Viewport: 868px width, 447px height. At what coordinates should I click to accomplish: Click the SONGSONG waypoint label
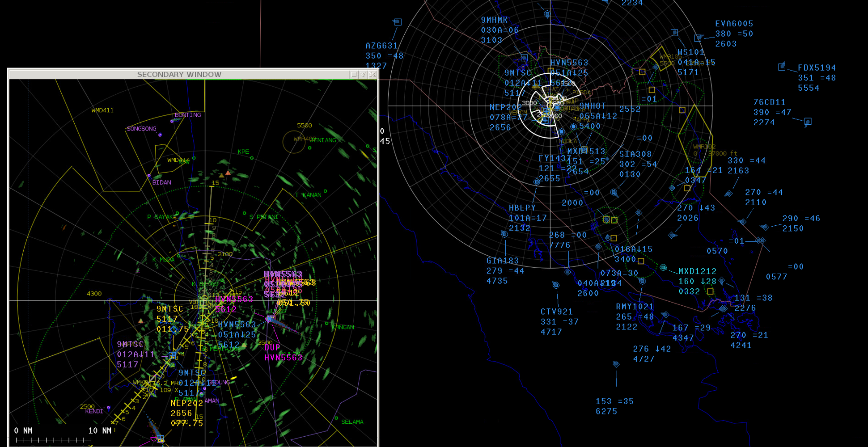click(141, 129)
